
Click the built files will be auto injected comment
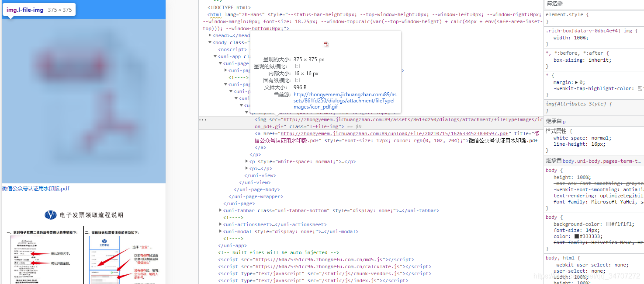tap(279, 252)
